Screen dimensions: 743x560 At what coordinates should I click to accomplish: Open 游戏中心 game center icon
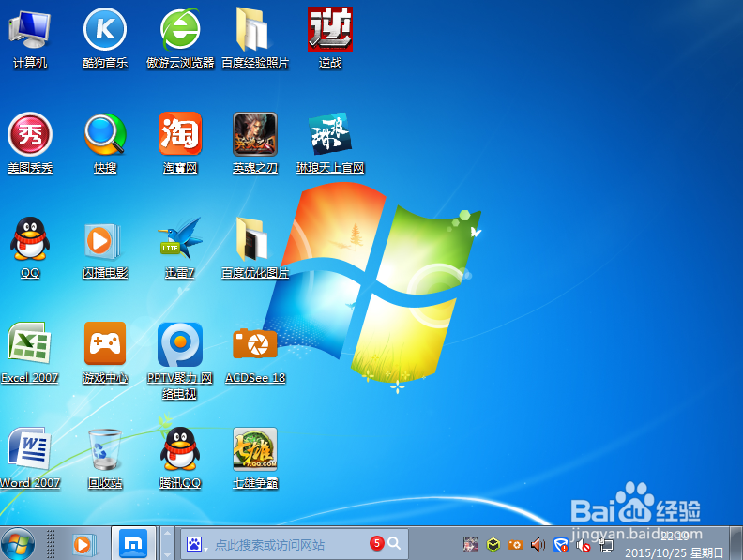[105, 344]
